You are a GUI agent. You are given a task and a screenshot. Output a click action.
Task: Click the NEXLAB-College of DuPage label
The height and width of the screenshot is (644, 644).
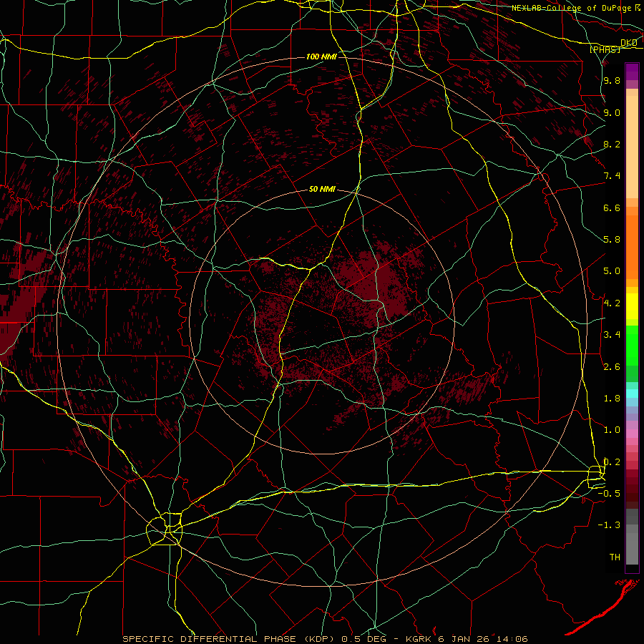click(573, 8)
